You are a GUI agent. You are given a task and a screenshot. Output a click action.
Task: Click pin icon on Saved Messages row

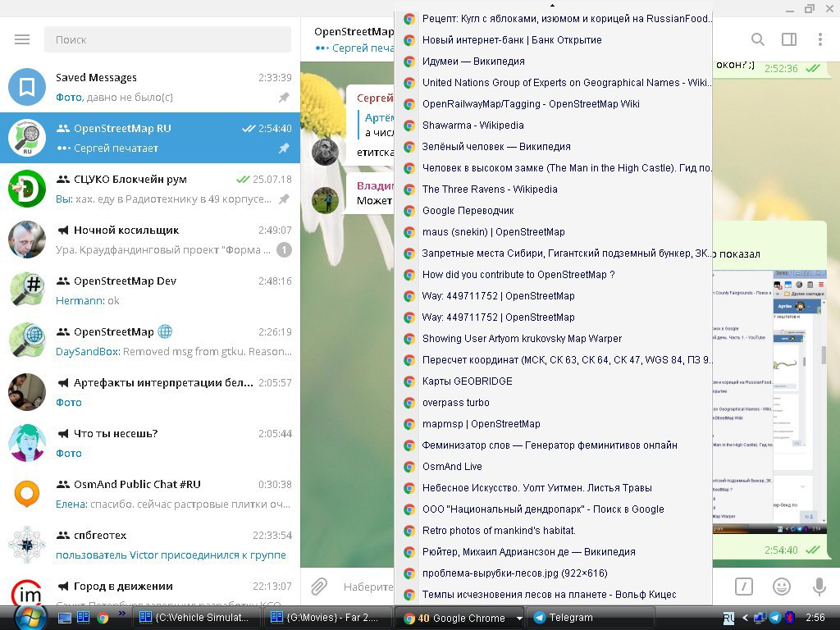pyautogui.click(x=284, y=97)
